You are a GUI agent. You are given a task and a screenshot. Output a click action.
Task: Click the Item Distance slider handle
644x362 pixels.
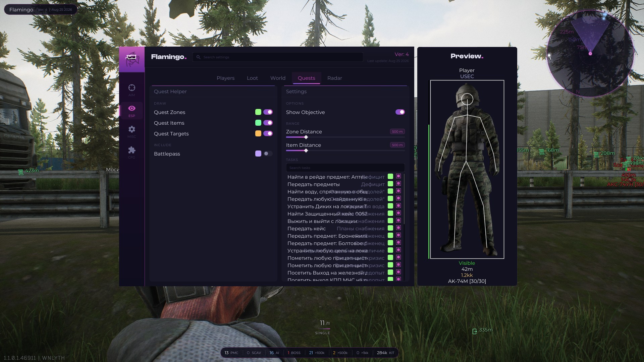[306, 150]
